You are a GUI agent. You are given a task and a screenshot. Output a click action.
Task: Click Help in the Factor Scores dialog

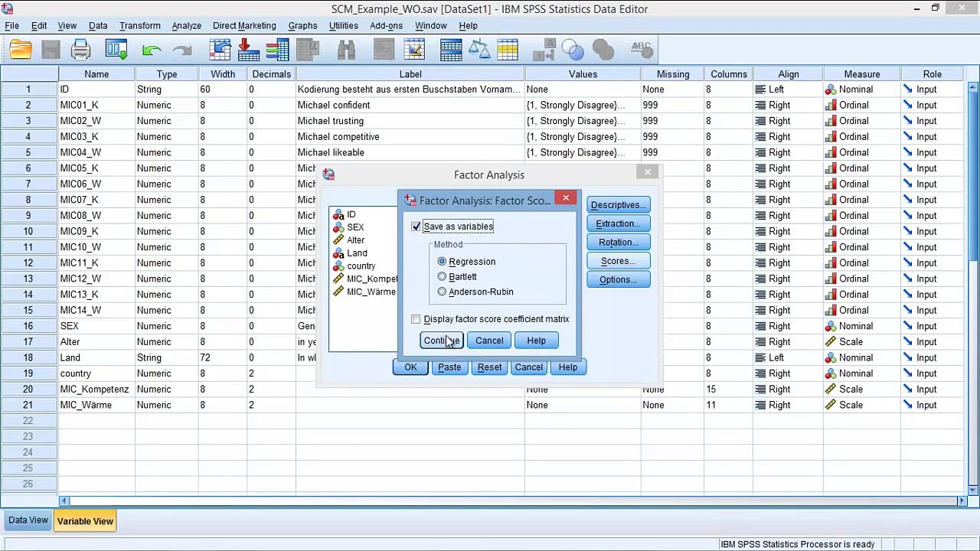point(536,341)
